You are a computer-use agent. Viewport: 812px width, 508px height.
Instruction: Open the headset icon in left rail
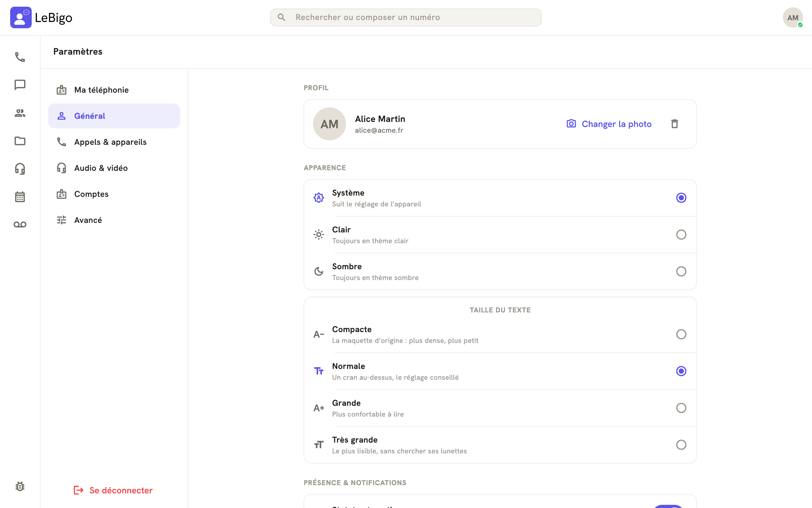click(x=20, y=169)
